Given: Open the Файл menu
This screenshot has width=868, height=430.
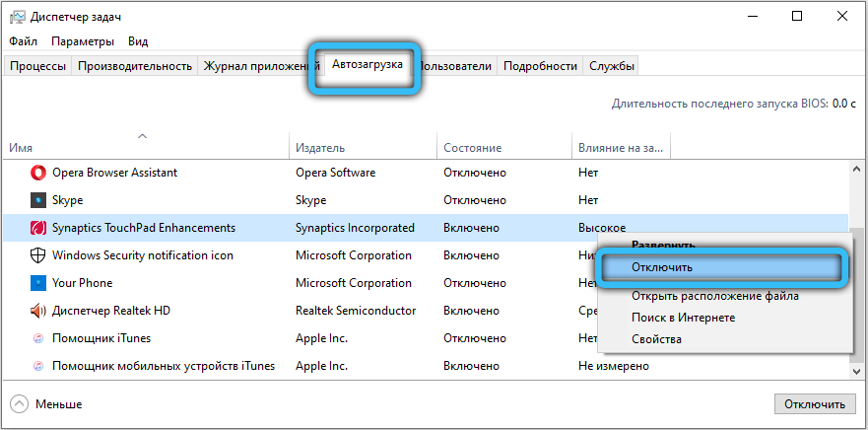Looking at the screenshot, I should (23, 41).
